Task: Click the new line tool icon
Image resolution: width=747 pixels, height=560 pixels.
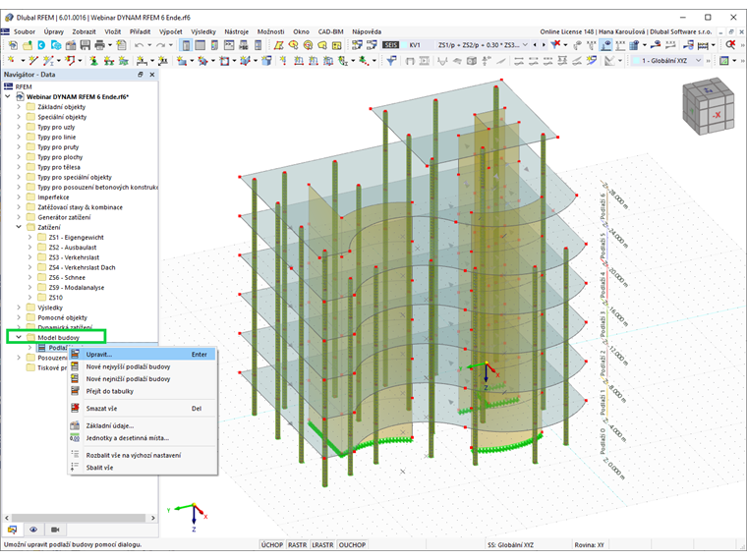Action: click(32, 61)
